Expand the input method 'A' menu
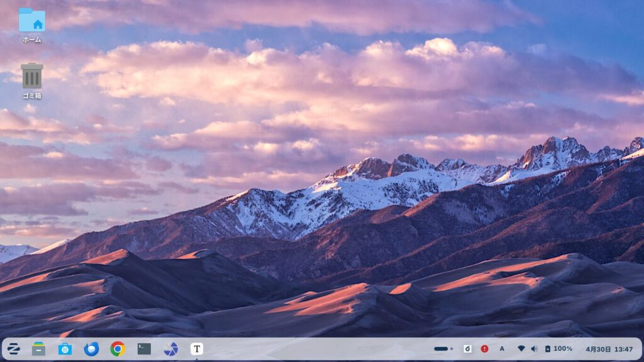 click(x=502, y=349)
